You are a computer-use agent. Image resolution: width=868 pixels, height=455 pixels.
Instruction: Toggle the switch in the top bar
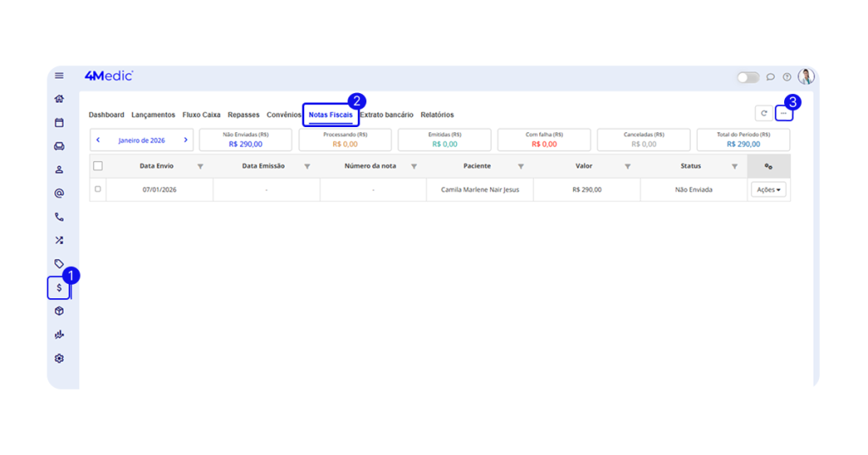click(x=748, y=77)
